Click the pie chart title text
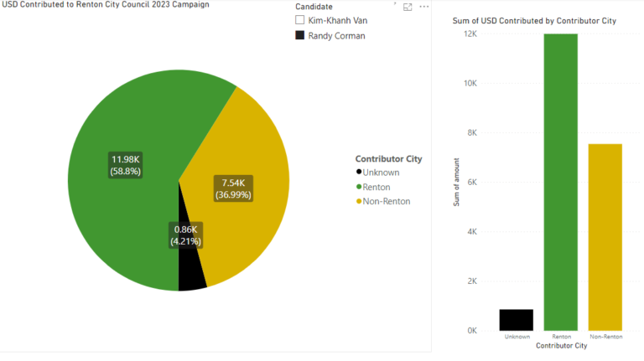Image resolution: width=644 pixels, height=361 pixels. point(105,5)
